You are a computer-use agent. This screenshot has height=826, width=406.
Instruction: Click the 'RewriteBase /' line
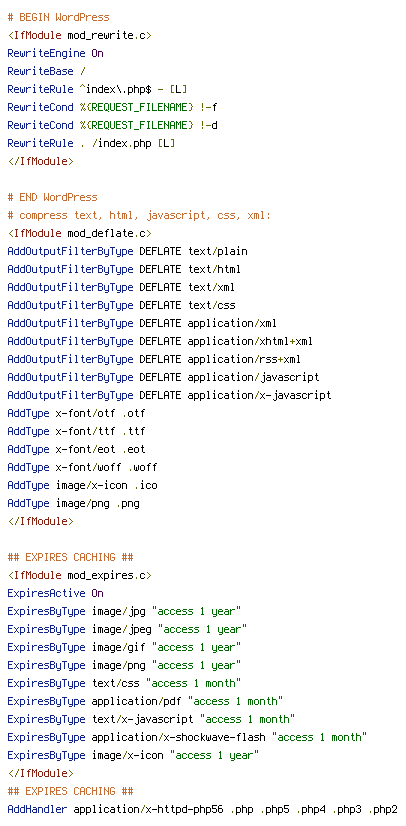46,71
